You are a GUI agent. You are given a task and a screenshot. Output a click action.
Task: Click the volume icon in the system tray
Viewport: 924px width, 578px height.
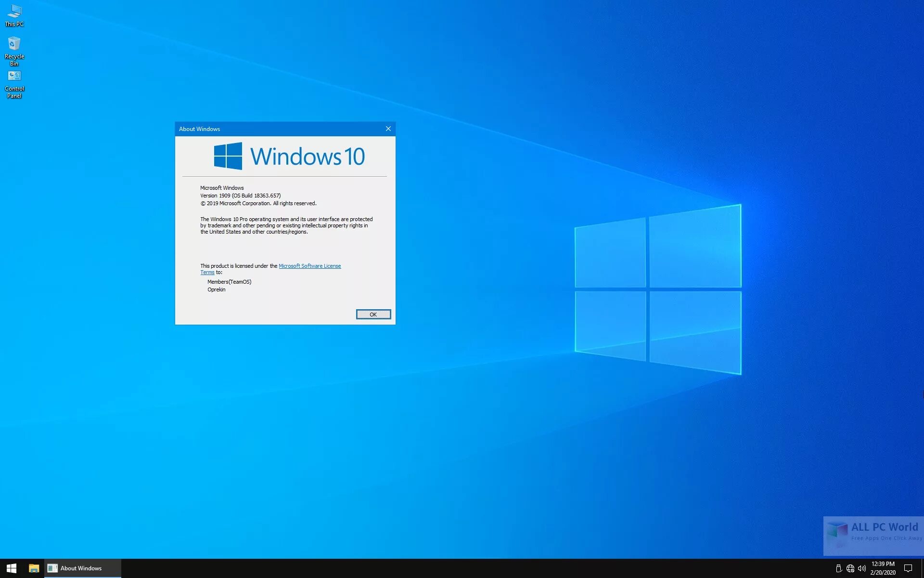[862, 568]
